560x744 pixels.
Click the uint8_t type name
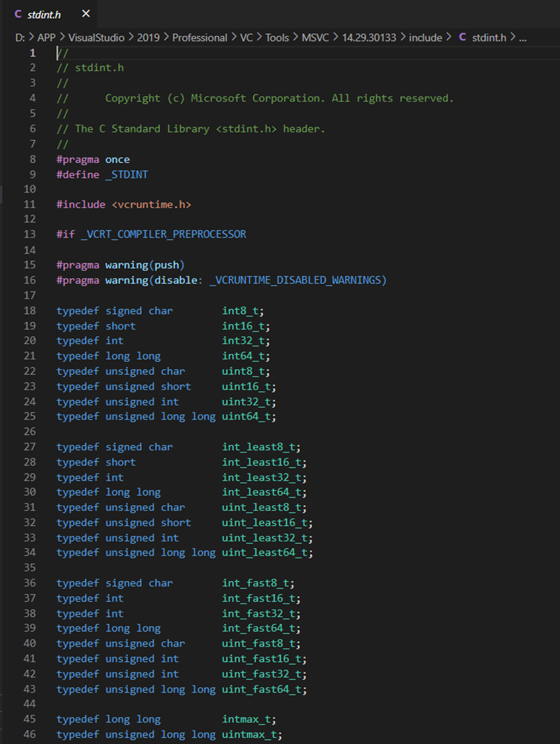pos(243,371)
